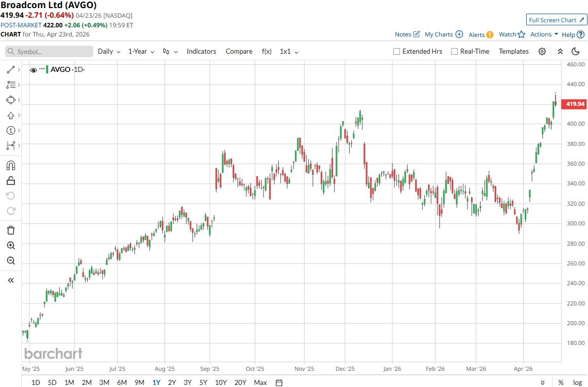Delete drawings with trash icon

11,230
